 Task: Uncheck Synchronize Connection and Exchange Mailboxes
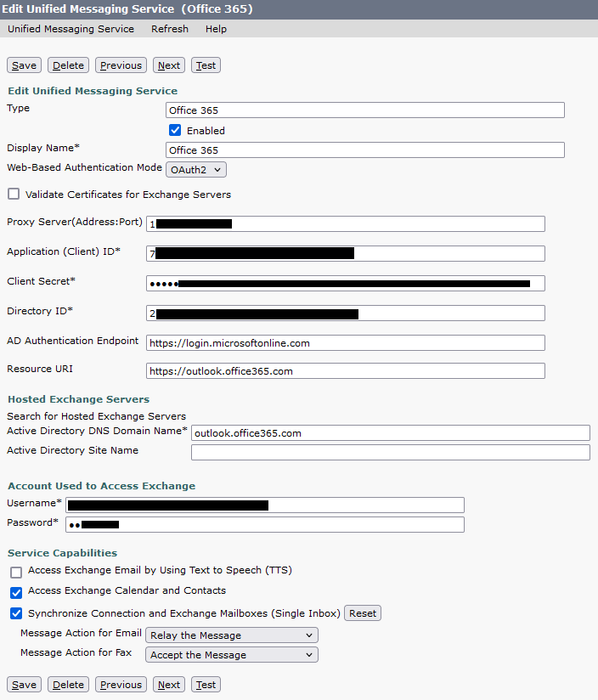(x=16, y=613)
